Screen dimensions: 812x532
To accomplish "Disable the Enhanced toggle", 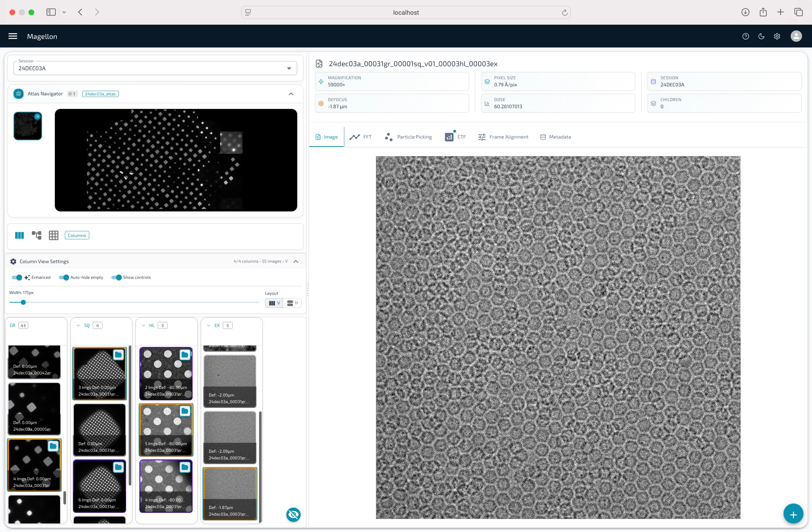I will [17, 277].
